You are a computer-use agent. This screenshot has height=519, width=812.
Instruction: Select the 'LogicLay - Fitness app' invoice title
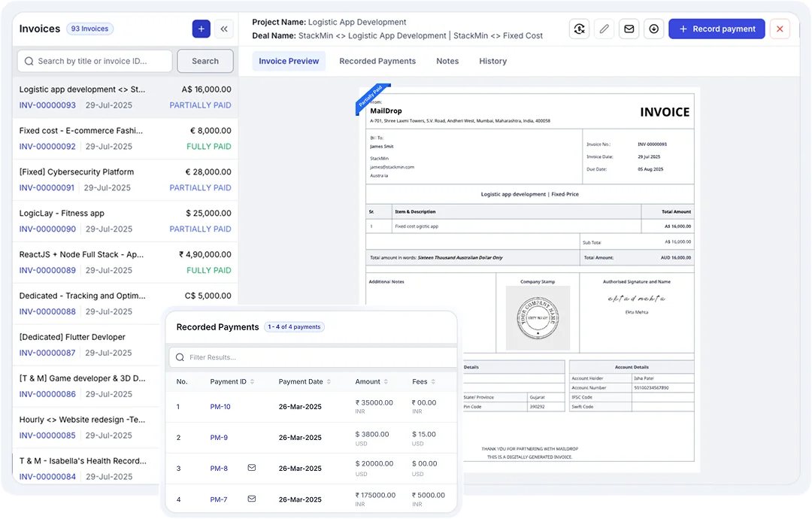point(62,214)
